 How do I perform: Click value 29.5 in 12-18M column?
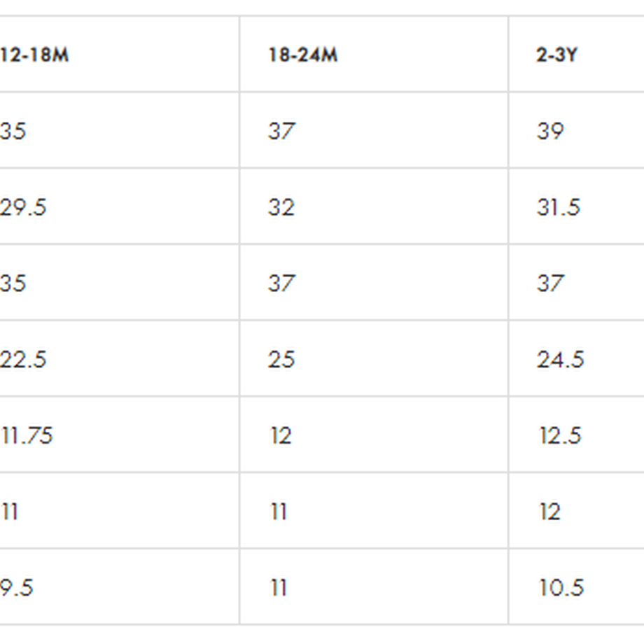[x=23, y=207]
